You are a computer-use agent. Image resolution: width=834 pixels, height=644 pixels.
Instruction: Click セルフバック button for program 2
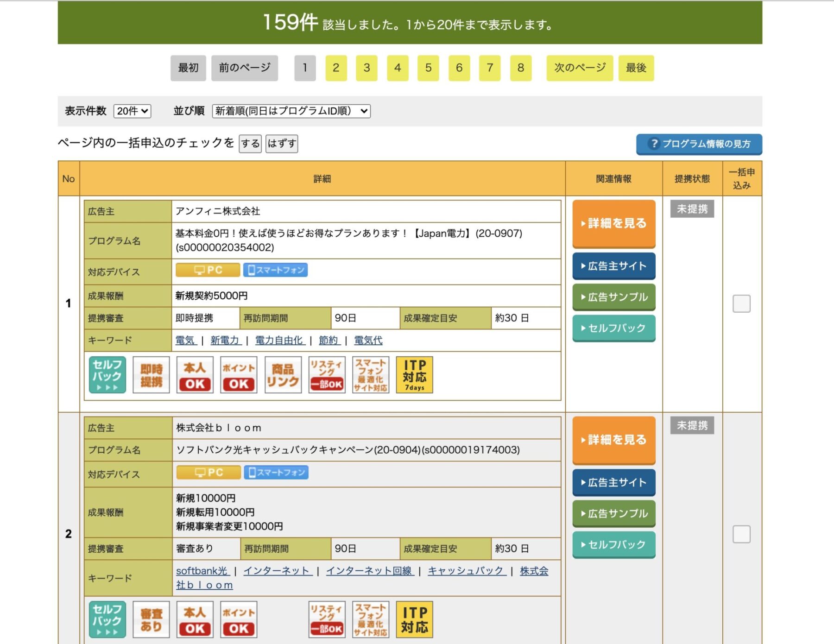pos(614,544)
